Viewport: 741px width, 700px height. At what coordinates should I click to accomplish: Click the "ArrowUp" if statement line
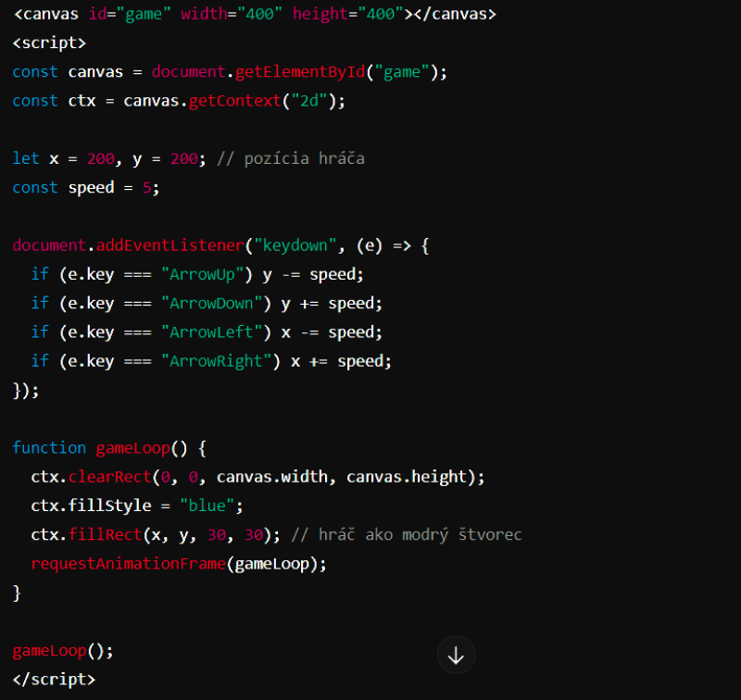click(x=197, y=274)
